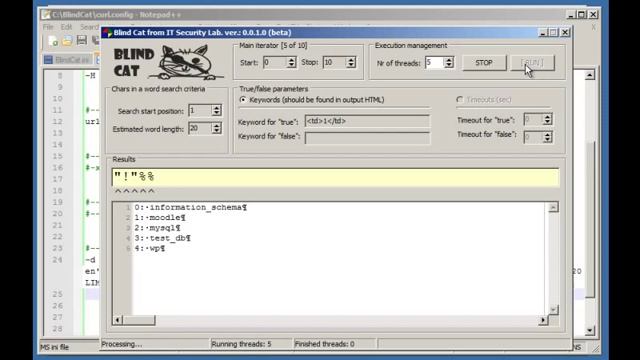Increase the Estimated word length value
This screenshot has height=360, width=640.
217,125
